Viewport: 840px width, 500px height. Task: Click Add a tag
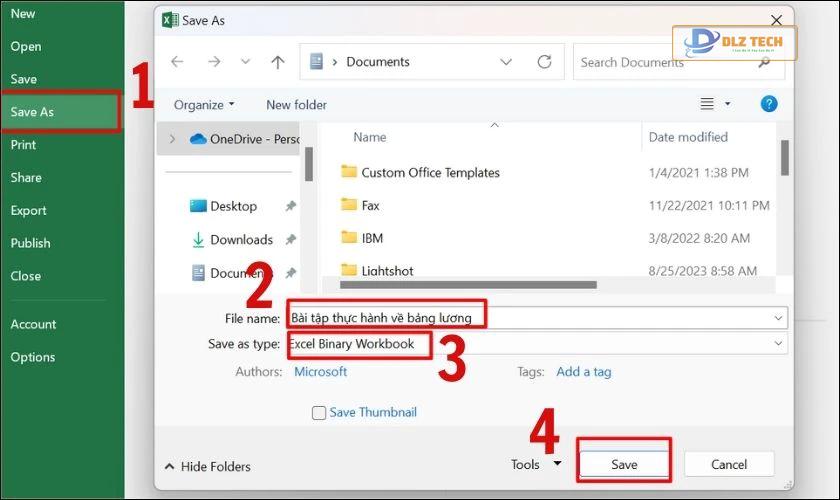point(583,371)
